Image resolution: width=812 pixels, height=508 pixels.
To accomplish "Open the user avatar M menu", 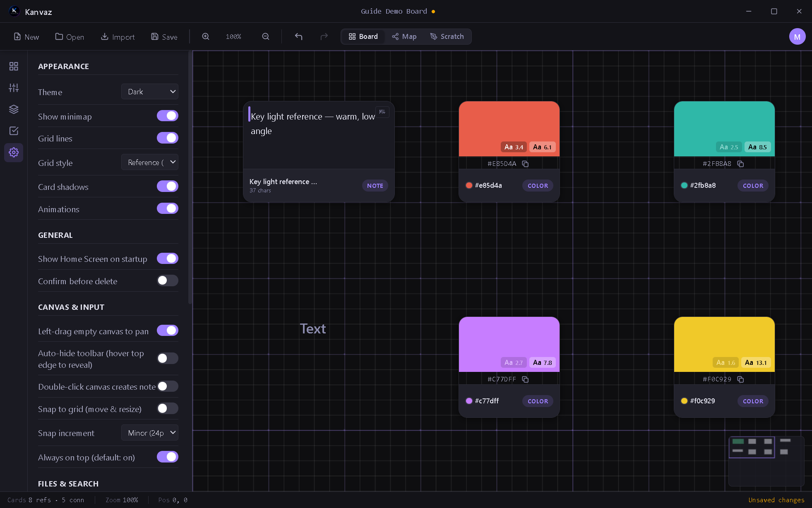I will [797, 36].
